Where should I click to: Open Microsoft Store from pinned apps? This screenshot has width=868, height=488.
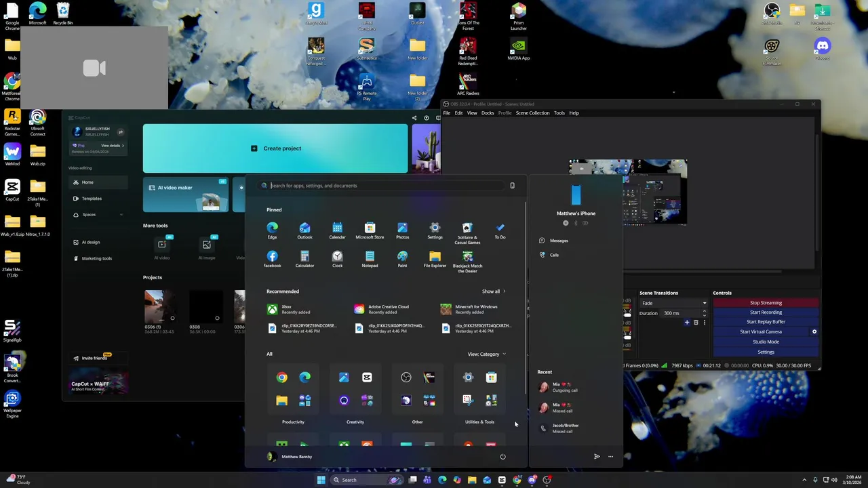[x=370, y=230]
